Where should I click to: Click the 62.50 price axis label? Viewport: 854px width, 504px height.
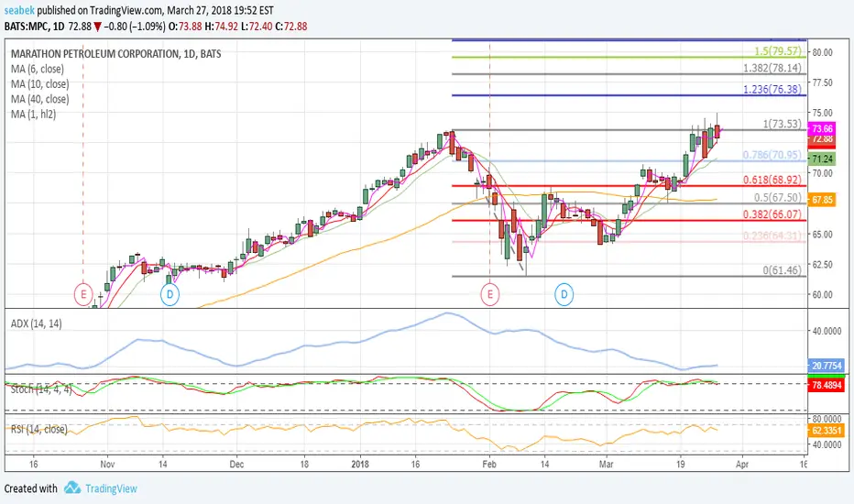(x=823, y=265)
